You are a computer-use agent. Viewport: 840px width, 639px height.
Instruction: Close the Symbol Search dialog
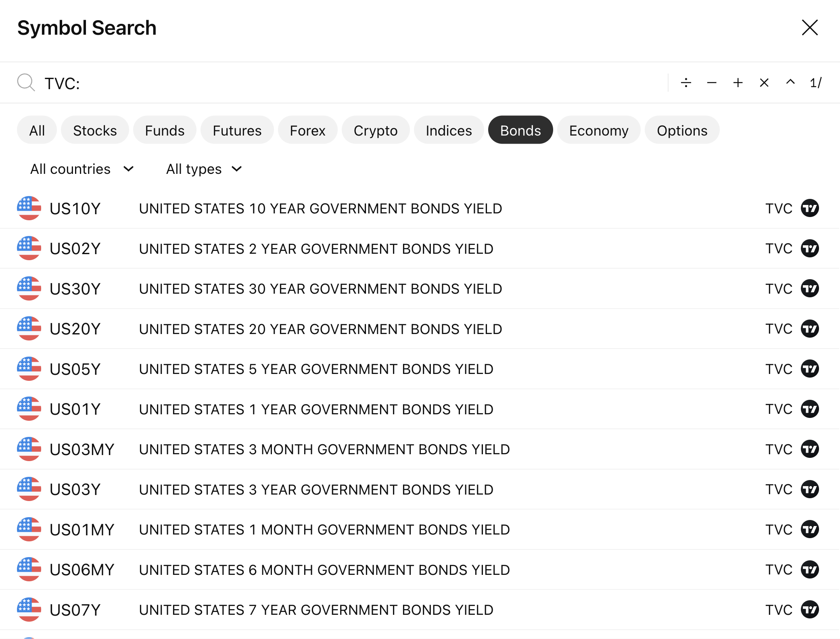[x=809, y=28]
